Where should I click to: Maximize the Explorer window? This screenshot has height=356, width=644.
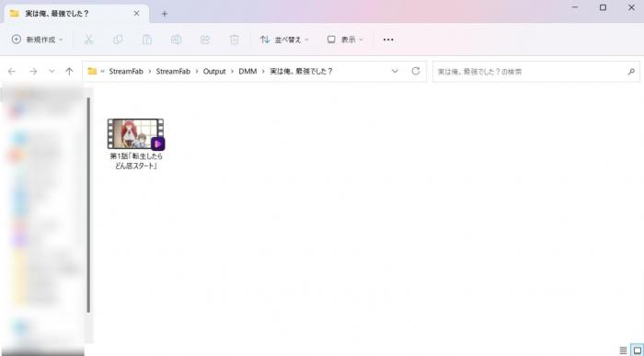(x=603, y=7)
